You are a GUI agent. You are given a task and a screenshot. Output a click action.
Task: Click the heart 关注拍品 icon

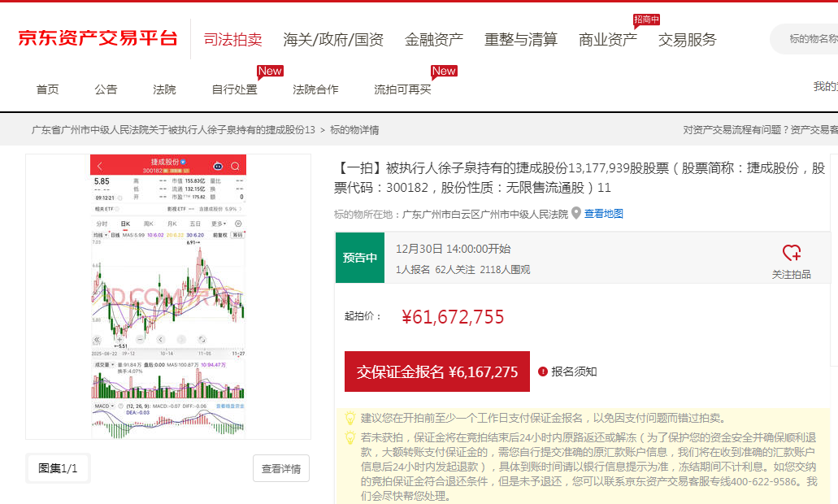tap(791, 252)
